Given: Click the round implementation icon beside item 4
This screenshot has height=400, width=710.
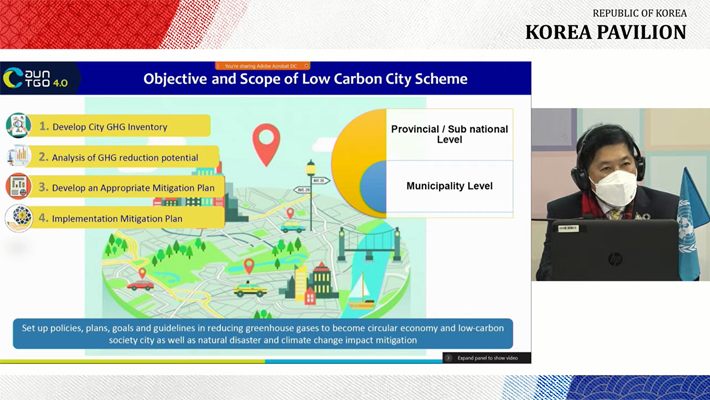Looking at the screenshot, I should pos(18,217).
